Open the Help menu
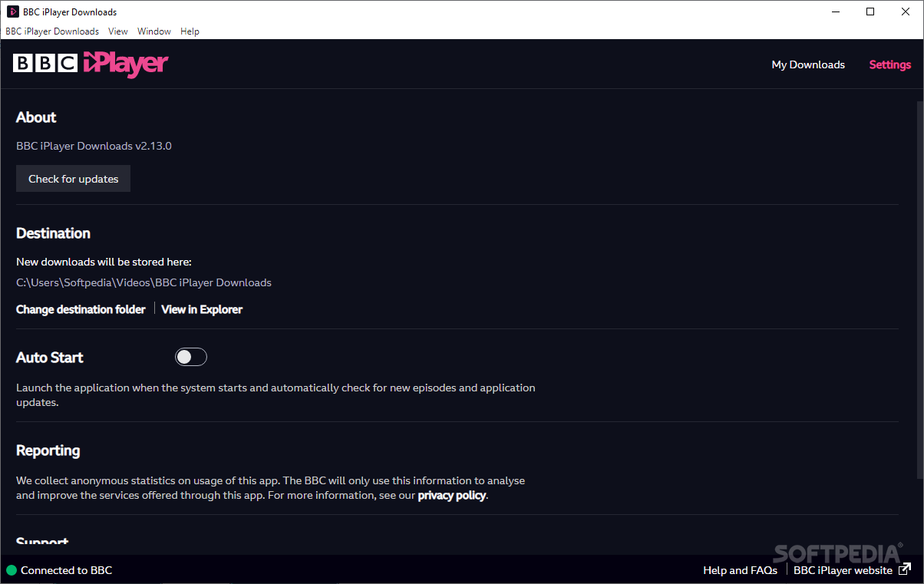This screenshot has width=924, height=584. coord(190,31)
